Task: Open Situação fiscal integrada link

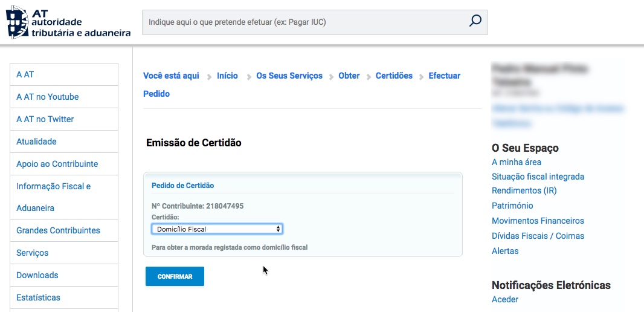Action: 538,177
